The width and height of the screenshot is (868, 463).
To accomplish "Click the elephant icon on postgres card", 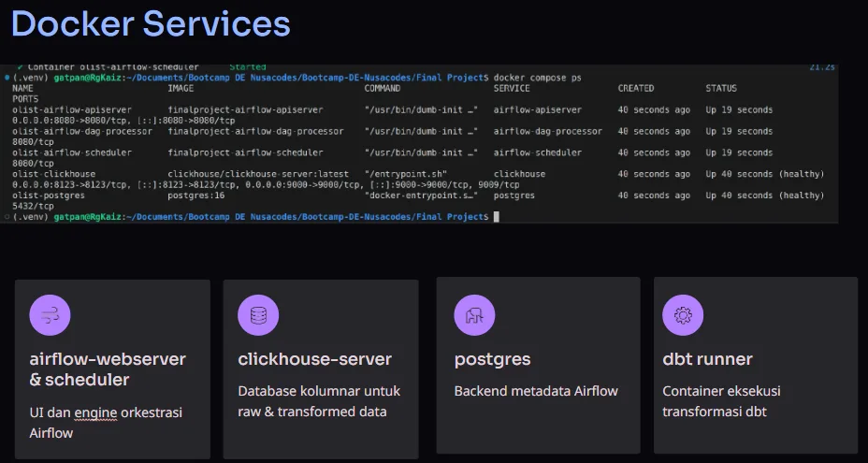I will point(474,315).
